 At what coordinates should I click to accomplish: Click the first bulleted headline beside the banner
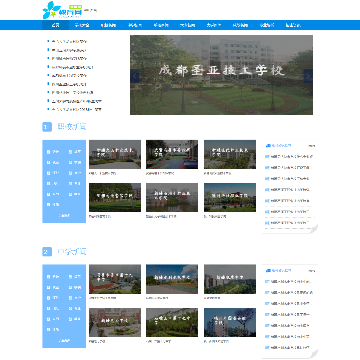coord(69,42)
